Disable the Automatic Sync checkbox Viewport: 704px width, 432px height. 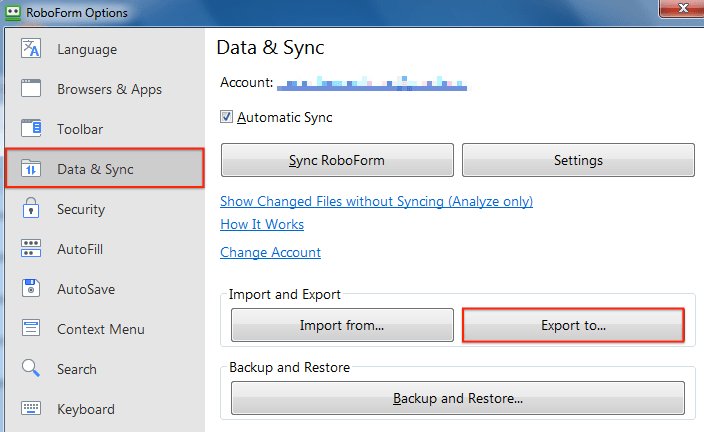[x=226, y=117]
